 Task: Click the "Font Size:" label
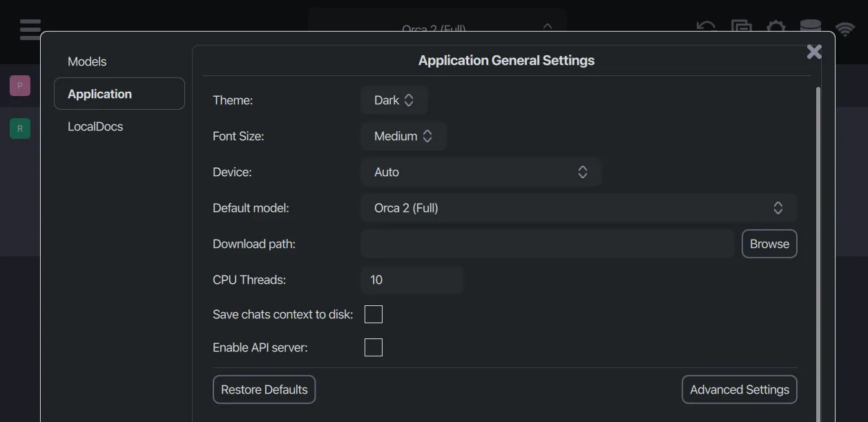pyautogui.click(x=238, y=136)
